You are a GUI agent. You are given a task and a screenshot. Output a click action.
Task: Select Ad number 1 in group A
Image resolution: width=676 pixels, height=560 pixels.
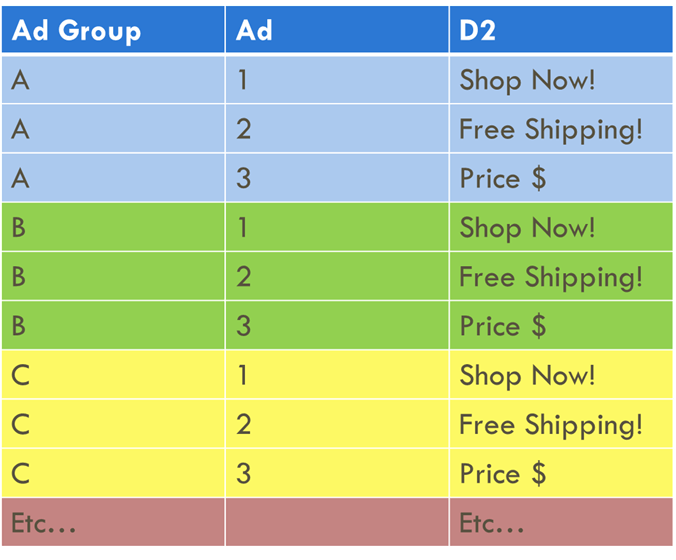coord(244,80)
